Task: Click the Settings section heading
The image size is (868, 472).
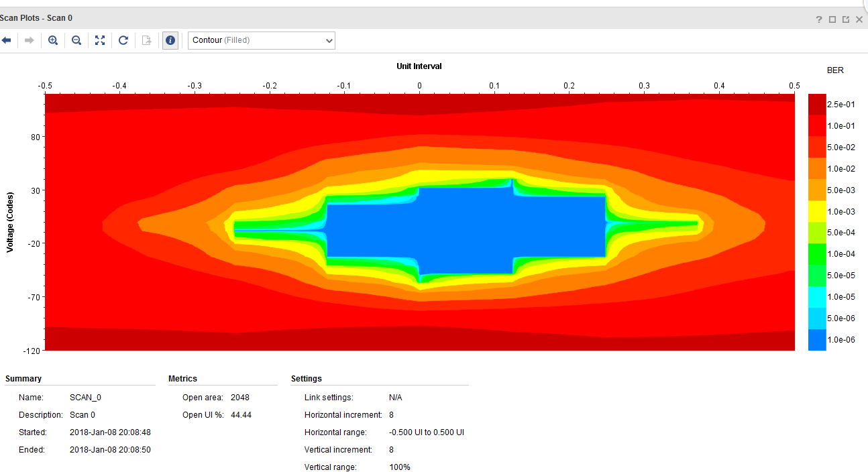Action: pyautogui.click(x=307, y=379)
